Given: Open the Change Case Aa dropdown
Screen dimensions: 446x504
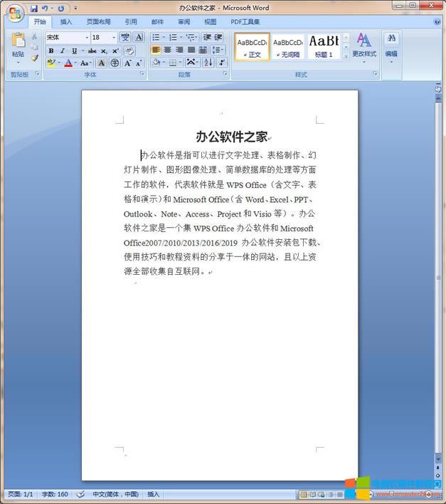Looking at the screenshot, I should point(86,63).
